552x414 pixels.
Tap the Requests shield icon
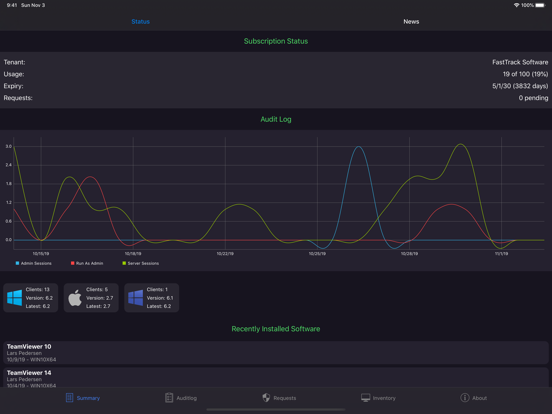[266, 397]
